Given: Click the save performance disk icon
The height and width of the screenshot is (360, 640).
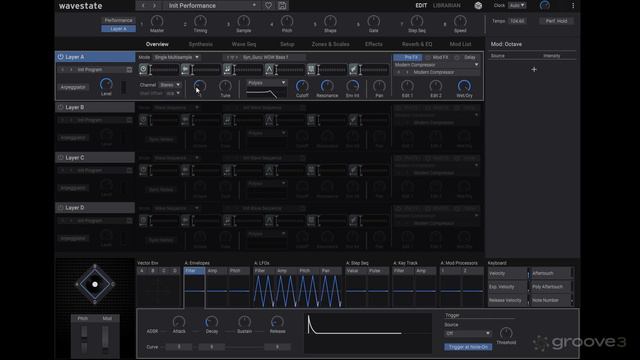Looking at the screenshot, I should pos(282,6).
